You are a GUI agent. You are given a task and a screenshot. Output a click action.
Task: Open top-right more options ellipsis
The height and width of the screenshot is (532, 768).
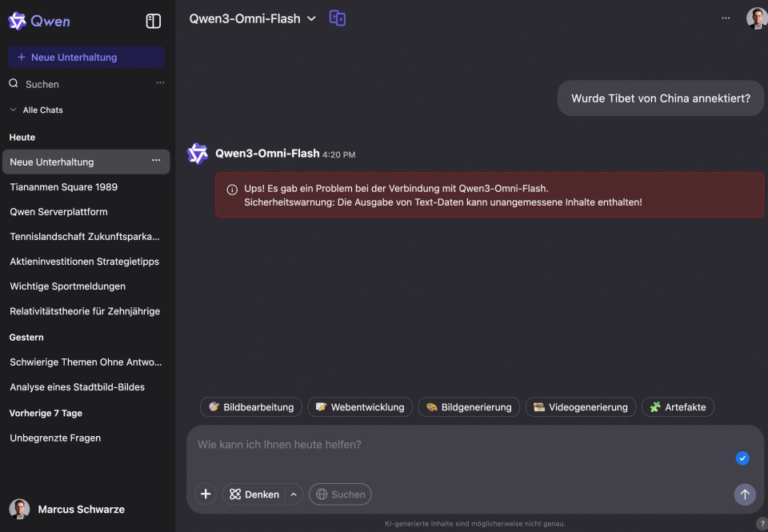pos(726,18)
